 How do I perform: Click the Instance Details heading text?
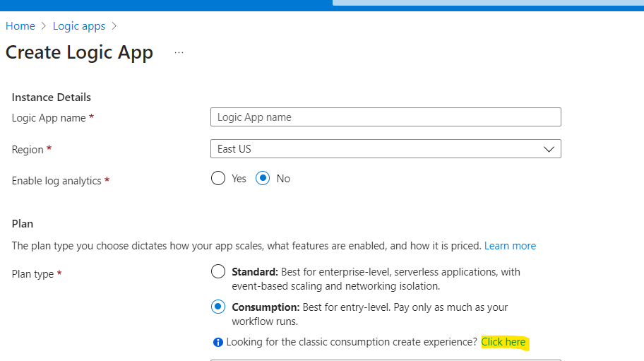pos(52,97)
